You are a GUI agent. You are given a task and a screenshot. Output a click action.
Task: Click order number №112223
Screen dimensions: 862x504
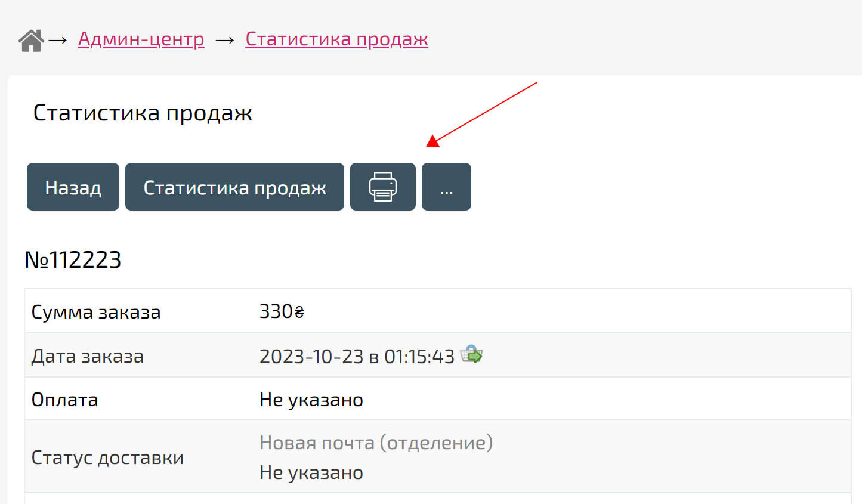point(73,260)
